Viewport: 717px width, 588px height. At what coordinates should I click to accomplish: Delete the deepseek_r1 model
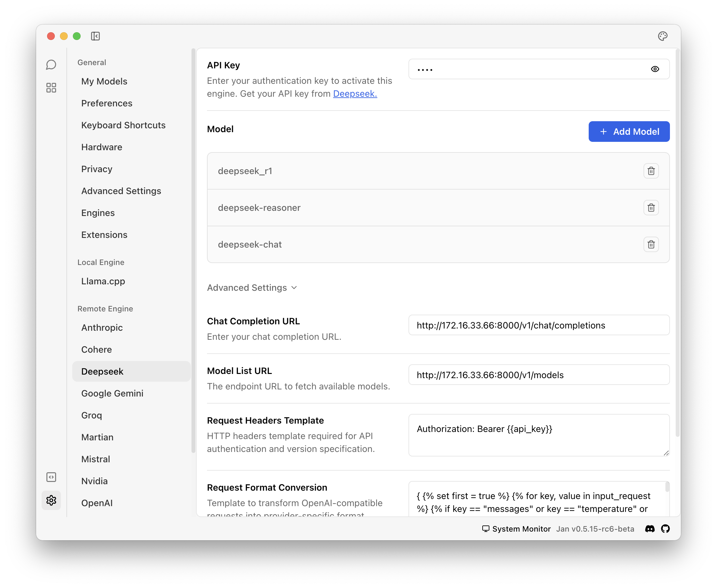pyautogui.click(x=651, y=171)
